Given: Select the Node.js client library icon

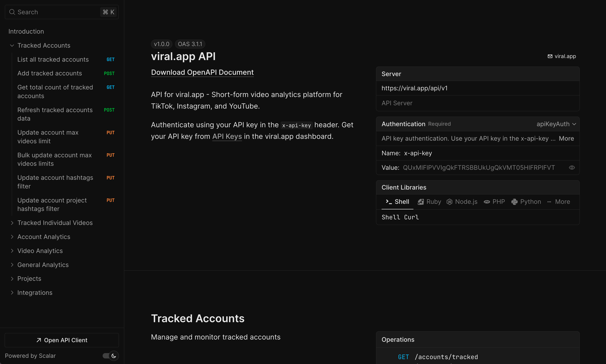Looking at the screenshot, I should tap(449, 202).
